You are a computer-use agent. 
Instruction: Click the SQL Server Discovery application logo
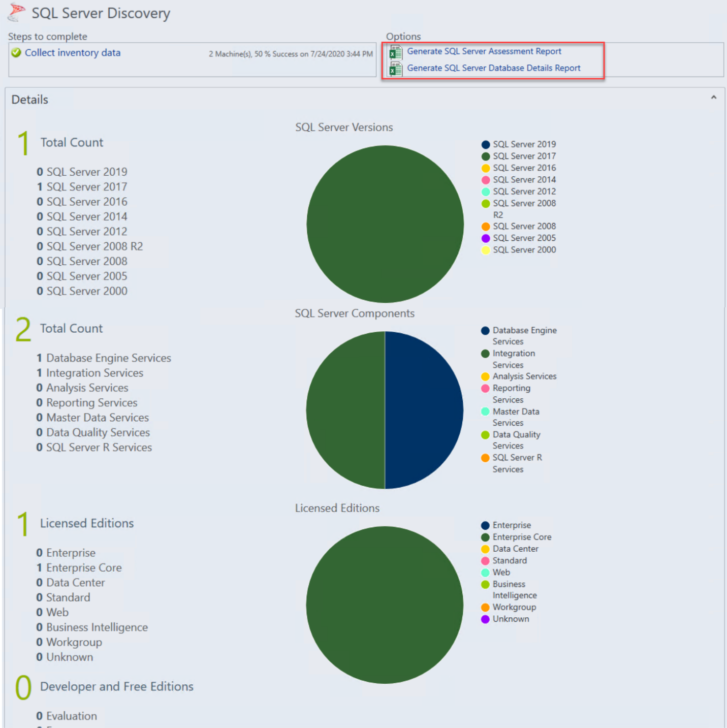[x=15, y=13]
